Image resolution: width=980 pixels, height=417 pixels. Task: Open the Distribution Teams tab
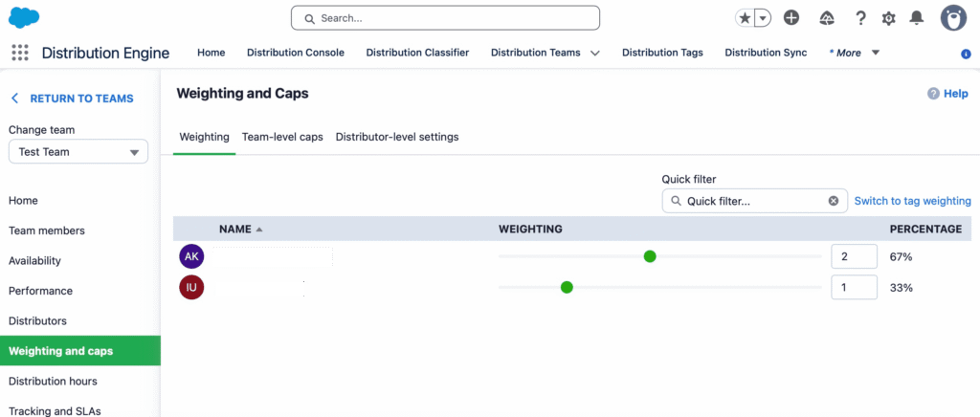(536, 53)
